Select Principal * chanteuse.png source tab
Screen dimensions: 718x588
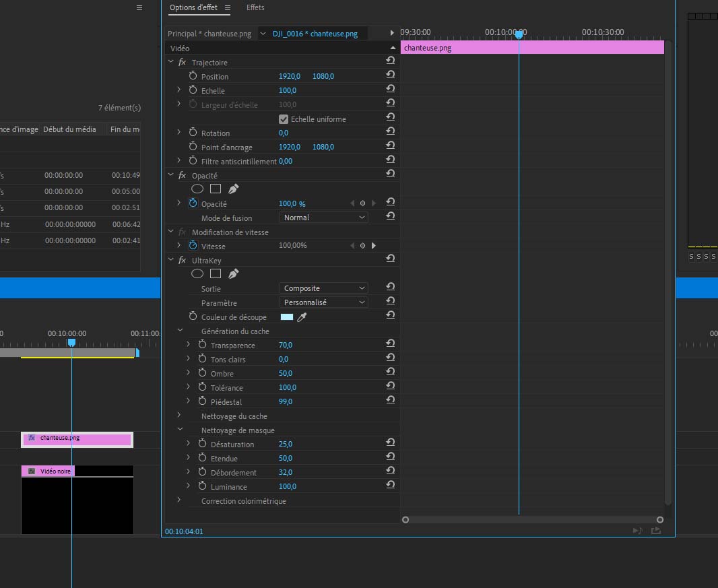209,34
